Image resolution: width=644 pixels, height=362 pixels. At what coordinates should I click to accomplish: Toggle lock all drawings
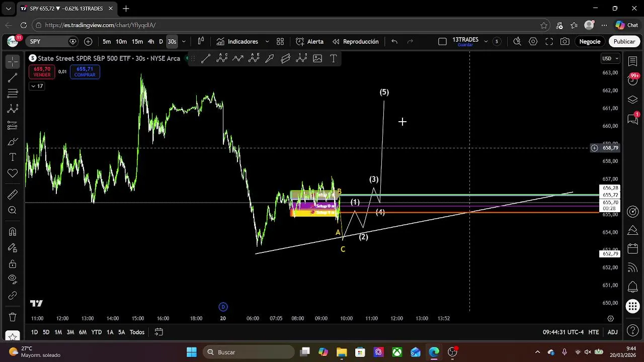pyautogui.click(x=13, y=264)
